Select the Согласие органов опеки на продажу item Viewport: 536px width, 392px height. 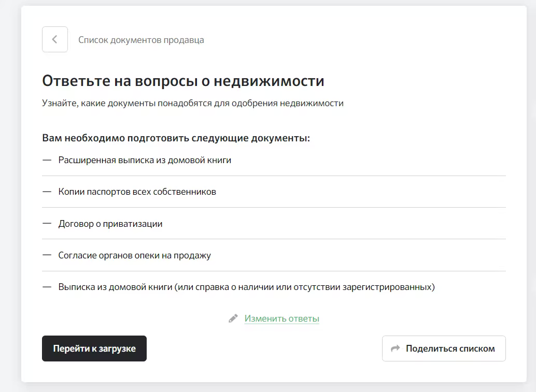pyautogui.click(x=134, y=255)
